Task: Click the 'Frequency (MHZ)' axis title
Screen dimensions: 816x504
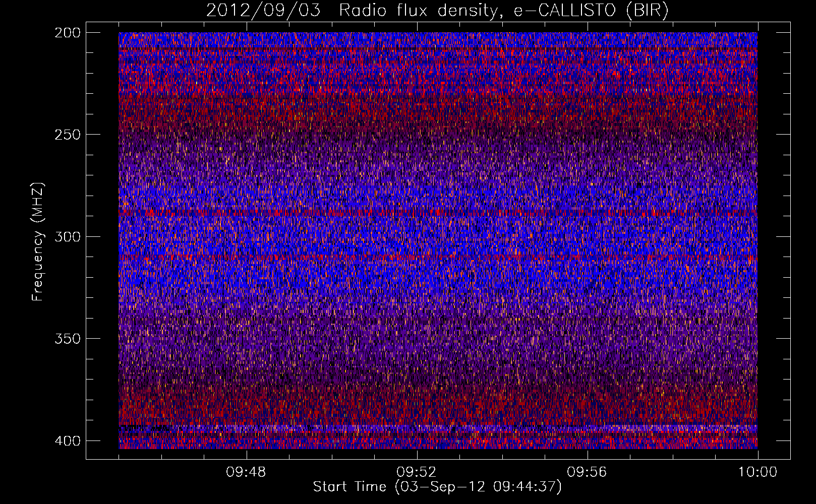Action: (38, 241)
